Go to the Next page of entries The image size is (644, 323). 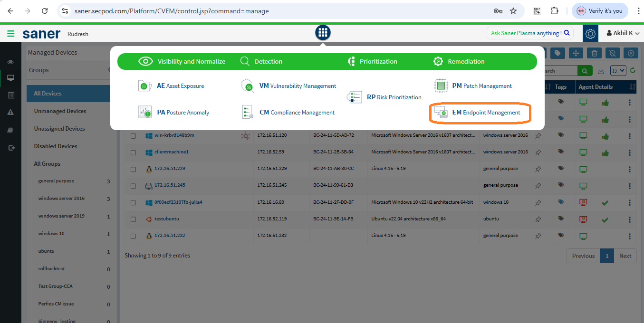click(625, 256)
